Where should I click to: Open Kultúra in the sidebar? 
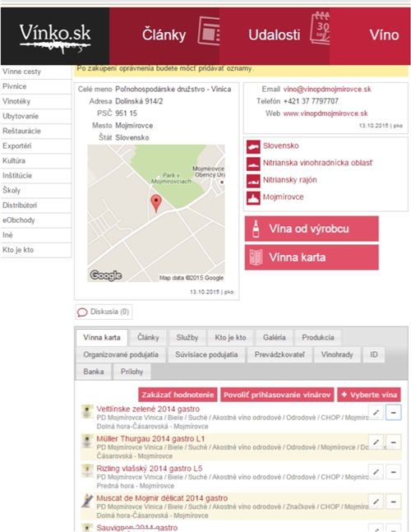(x=36, y=161)
